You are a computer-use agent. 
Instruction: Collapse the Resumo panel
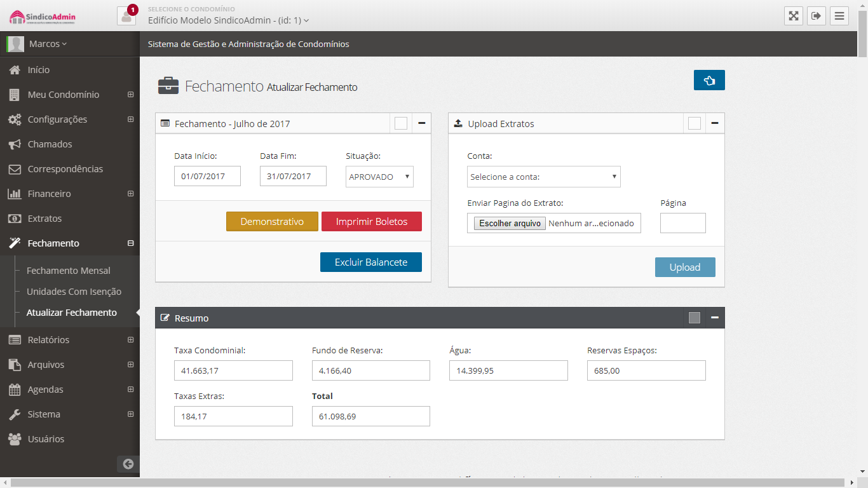[x=715, y=318]
